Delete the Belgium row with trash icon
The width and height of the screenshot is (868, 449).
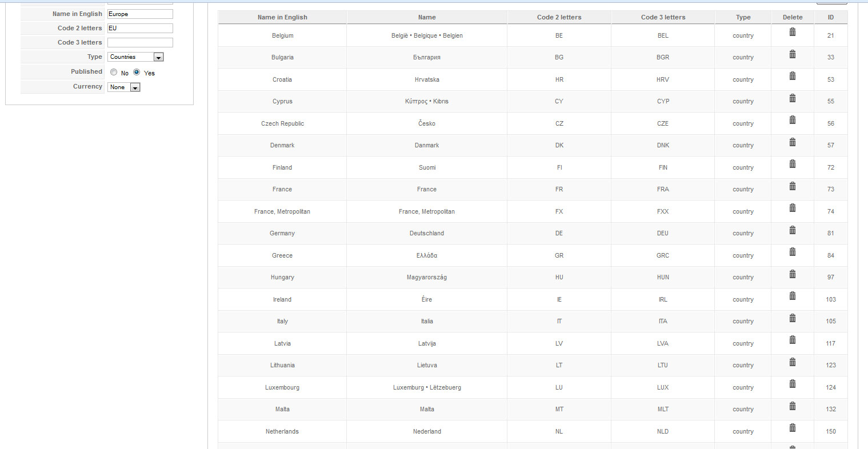[x=793, y=32]
